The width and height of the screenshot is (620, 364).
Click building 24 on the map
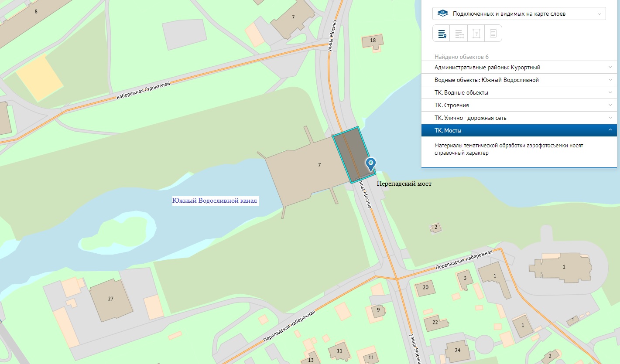coord(457,350)
